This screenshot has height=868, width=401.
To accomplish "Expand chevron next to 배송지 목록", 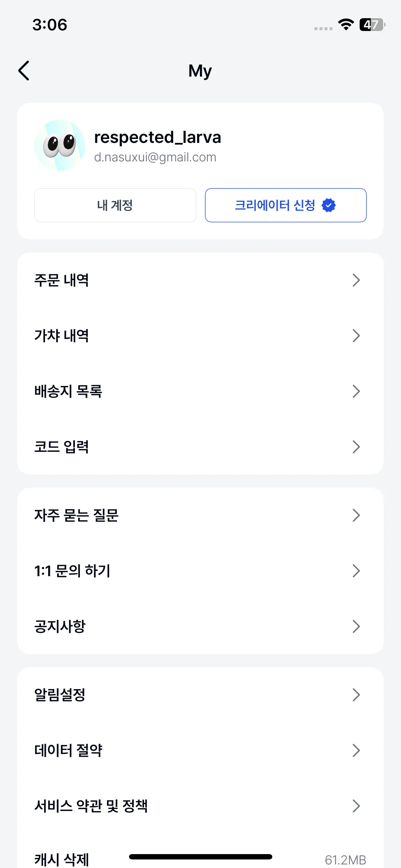I will 356,391.
